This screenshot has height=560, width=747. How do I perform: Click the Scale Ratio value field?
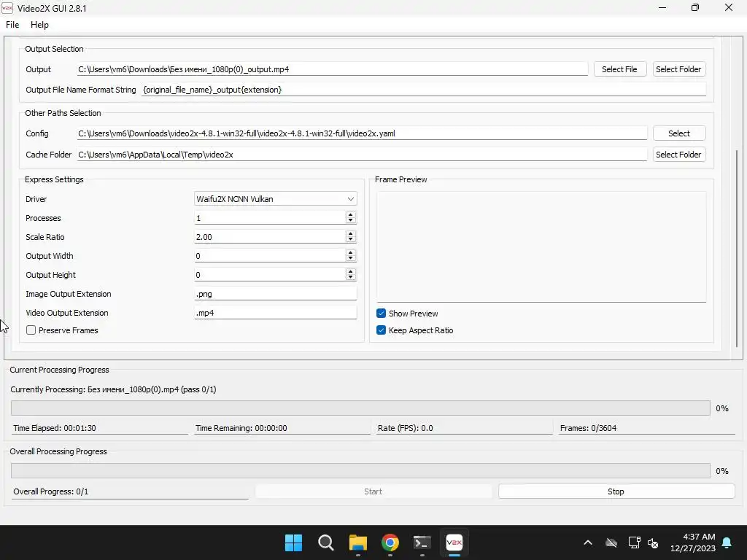[270, 237]
